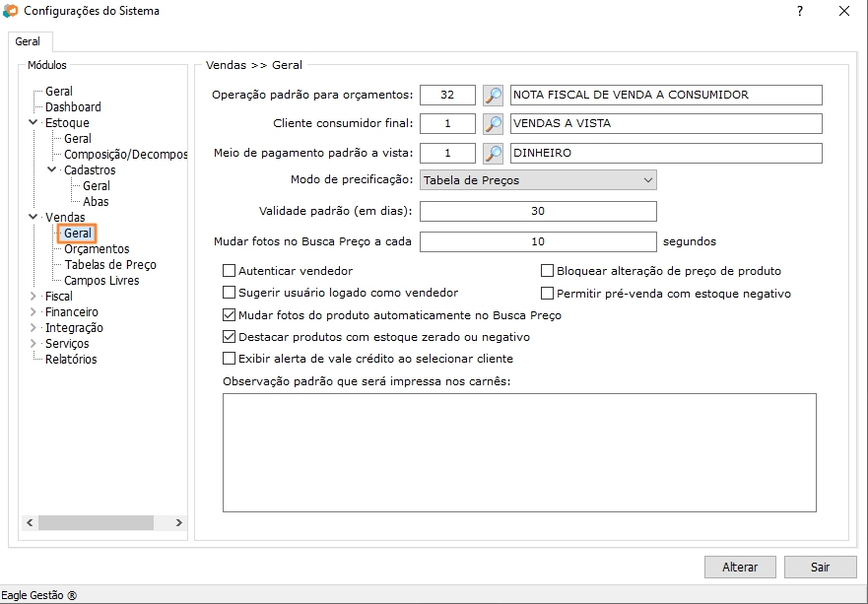The width and height of the screenshot is (868, 604).
Task: Click modules horizontal scrollbar left arrow
Action: pyautogui.click(x=30, y=522)
